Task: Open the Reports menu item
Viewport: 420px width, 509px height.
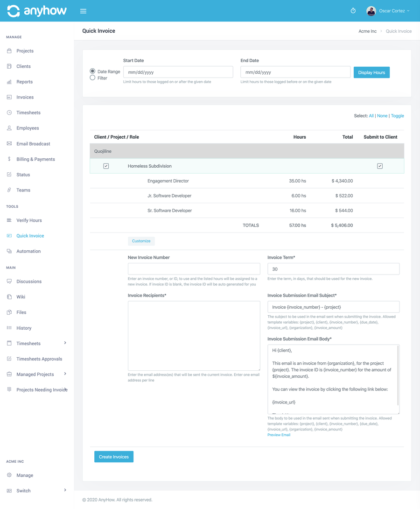Action: pos(25,82)
